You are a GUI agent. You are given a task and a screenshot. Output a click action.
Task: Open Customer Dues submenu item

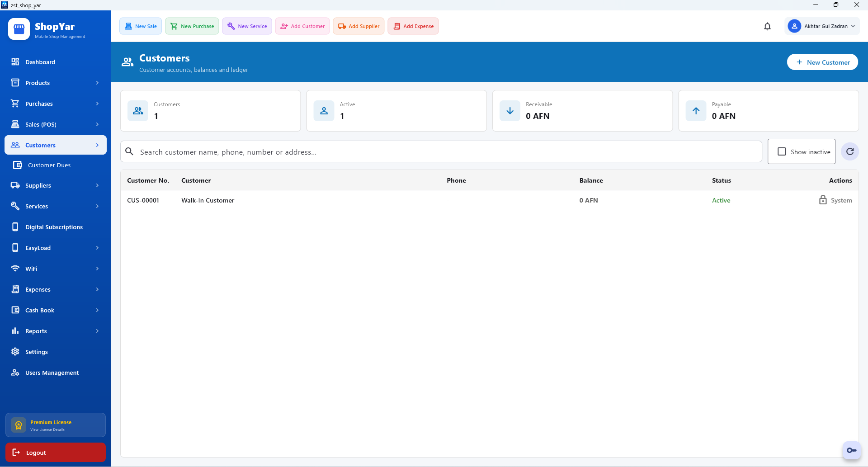click(56, 165)
